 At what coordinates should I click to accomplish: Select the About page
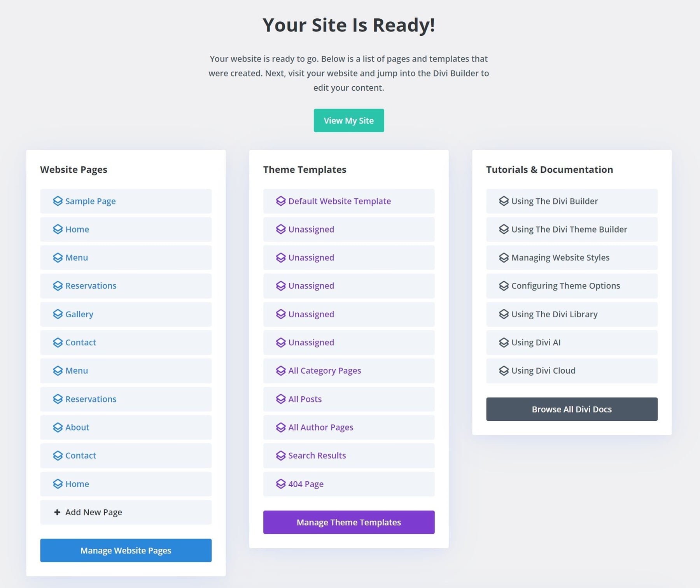click(77, 427)
